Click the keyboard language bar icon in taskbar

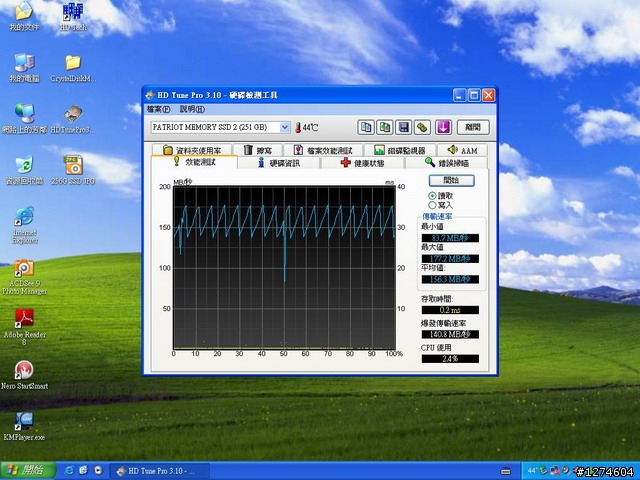click(x=506, y=471)
